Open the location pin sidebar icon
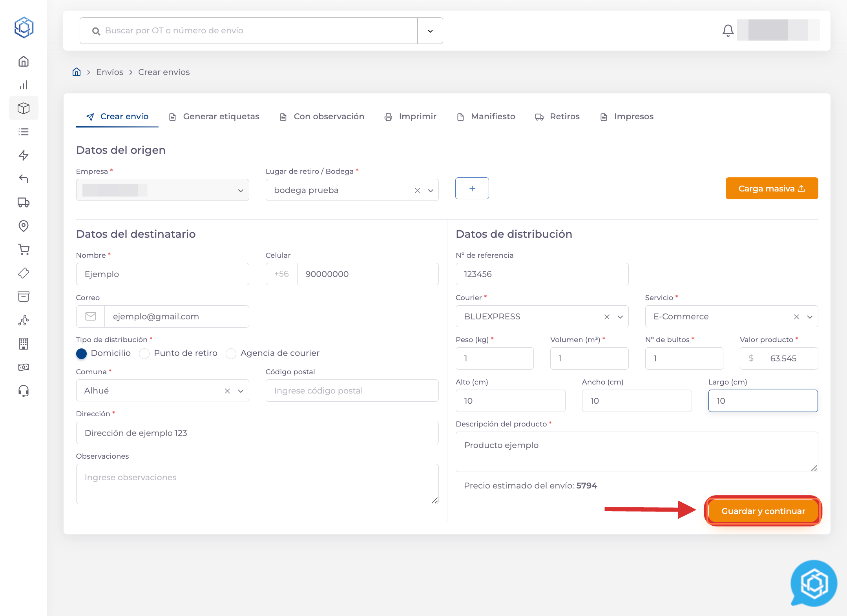Screen dimensions: 847x616 coord(24,226)
